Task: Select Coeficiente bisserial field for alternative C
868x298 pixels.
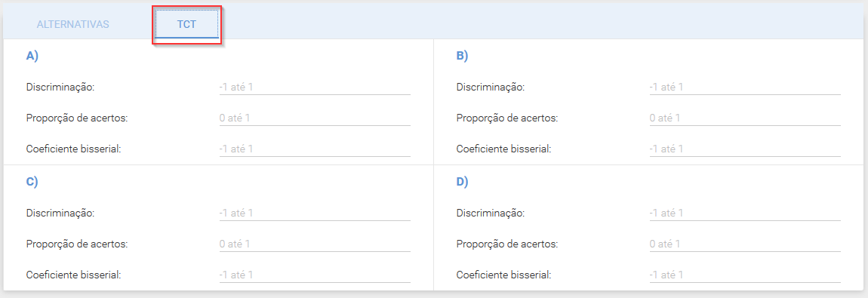Action: [x=315, y=275]
